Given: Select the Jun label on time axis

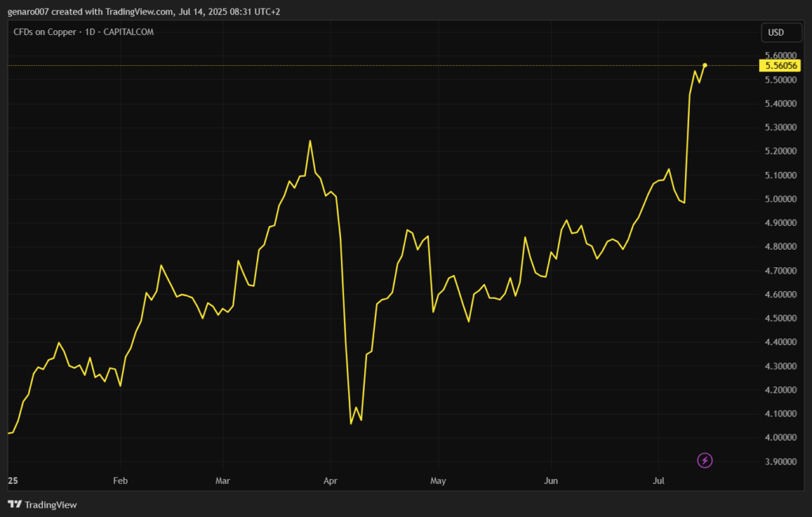Looking at the screenshot, I should click(x=551, y=481).
